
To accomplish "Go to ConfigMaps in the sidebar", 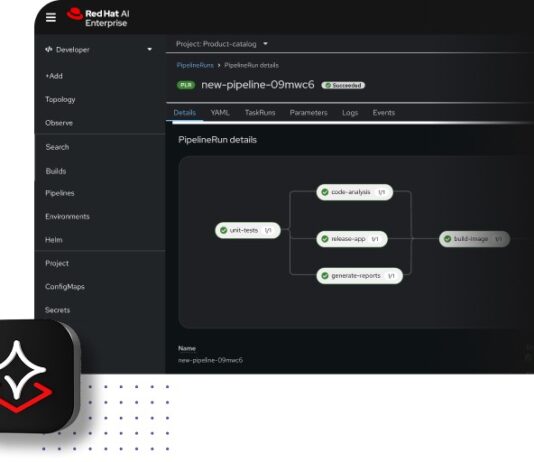I will coord(65,287).
